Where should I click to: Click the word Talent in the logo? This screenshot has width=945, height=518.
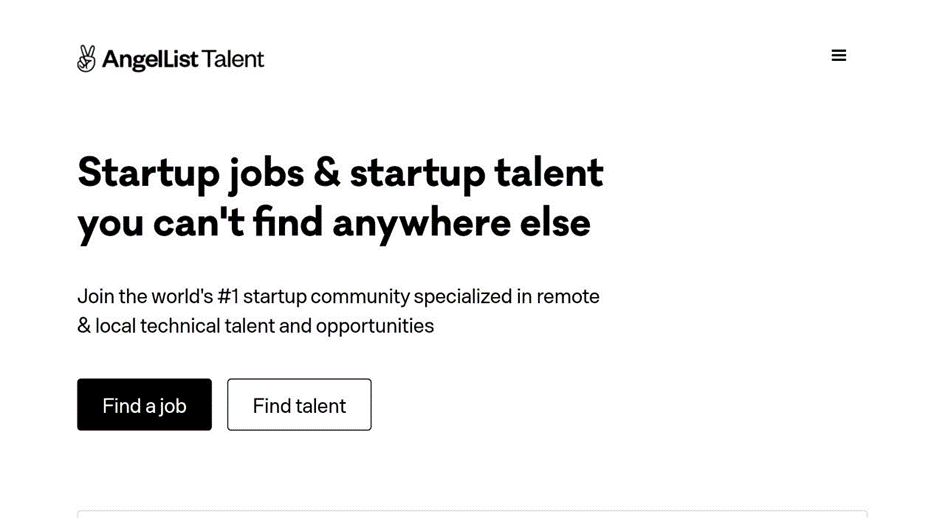click(x=233, y=60)
